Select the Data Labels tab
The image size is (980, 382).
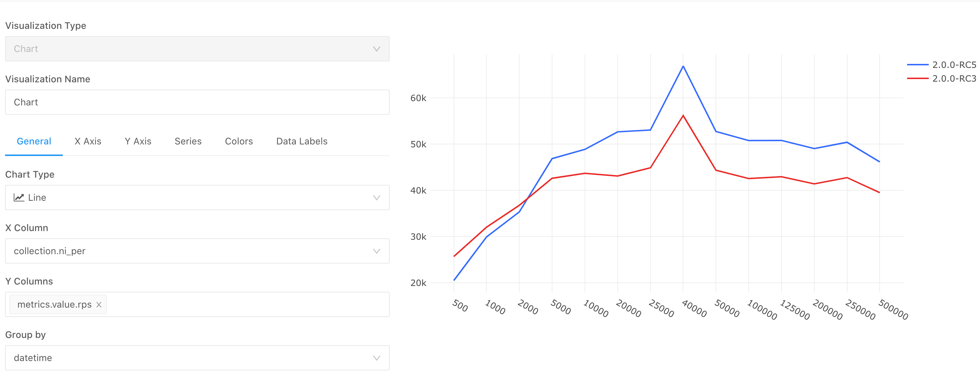[302, 141]
